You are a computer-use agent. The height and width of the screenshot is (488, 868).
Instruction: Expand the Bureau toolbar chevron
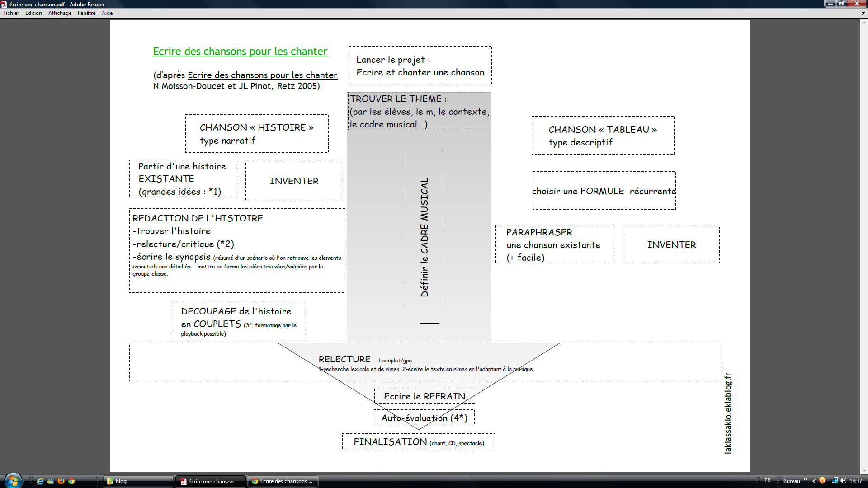(x=805, y=479)
